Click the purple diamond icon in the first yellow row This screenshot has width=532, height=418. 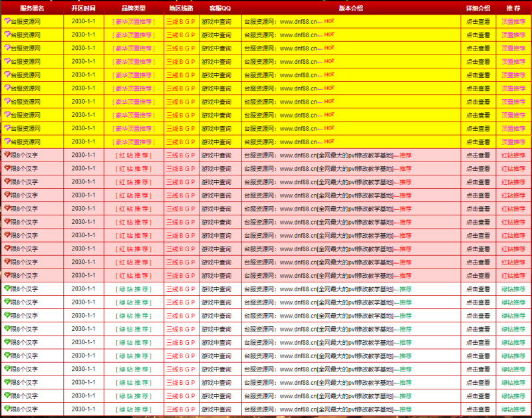(x=7, y=21)
